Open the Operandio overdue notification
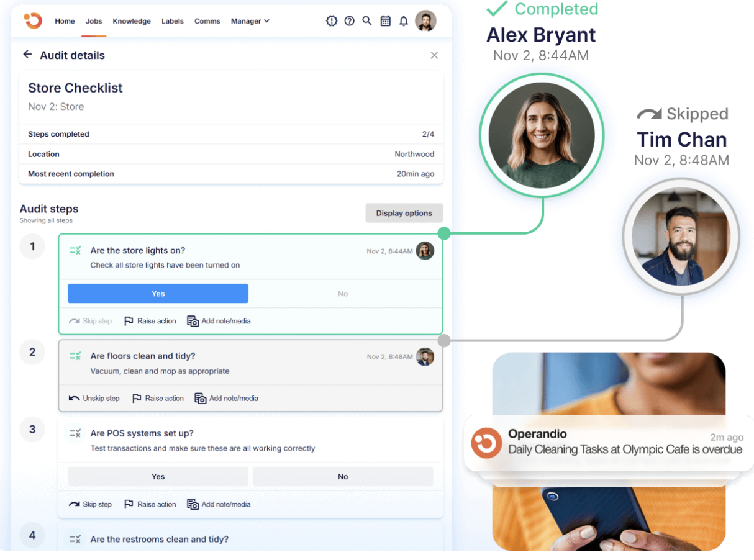The height and width of the screenshot is (560, 754). point(609,443)
